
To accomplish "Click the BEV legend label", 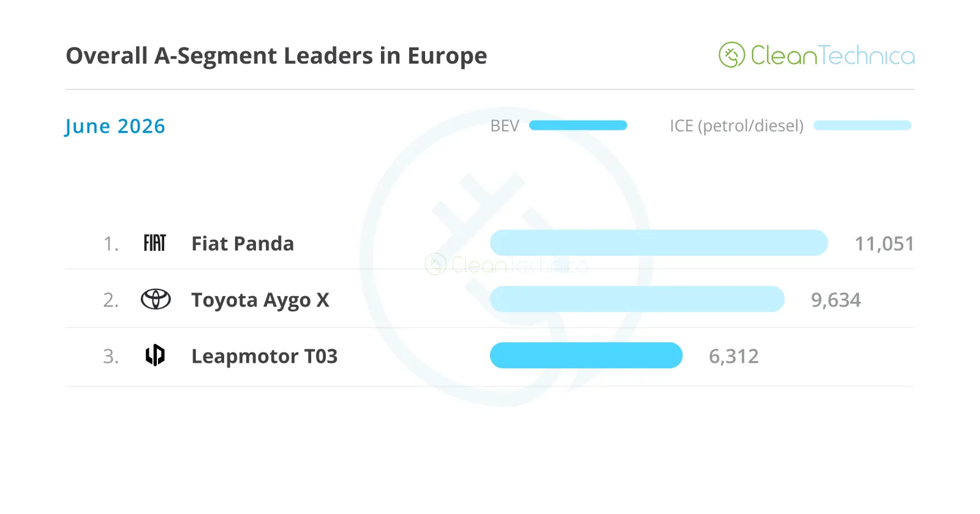I will click(505, 126).
